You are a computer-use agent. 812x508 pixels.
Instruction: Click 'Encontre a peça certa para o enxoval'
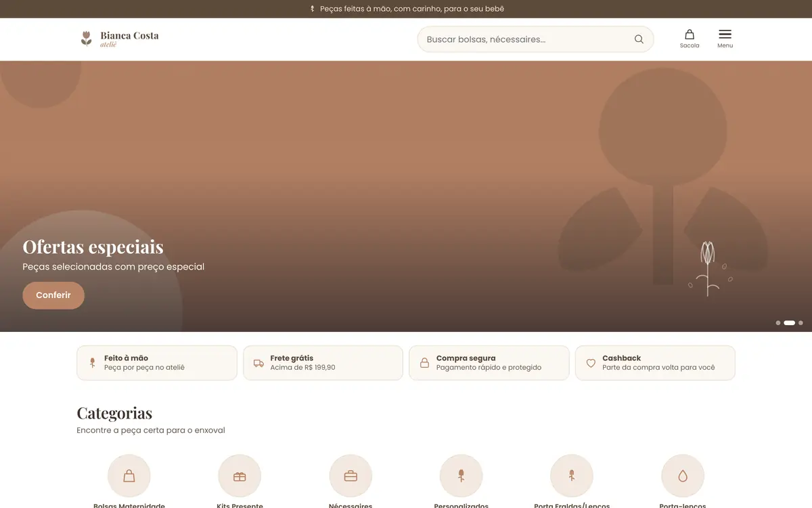[x=151, y=430]
